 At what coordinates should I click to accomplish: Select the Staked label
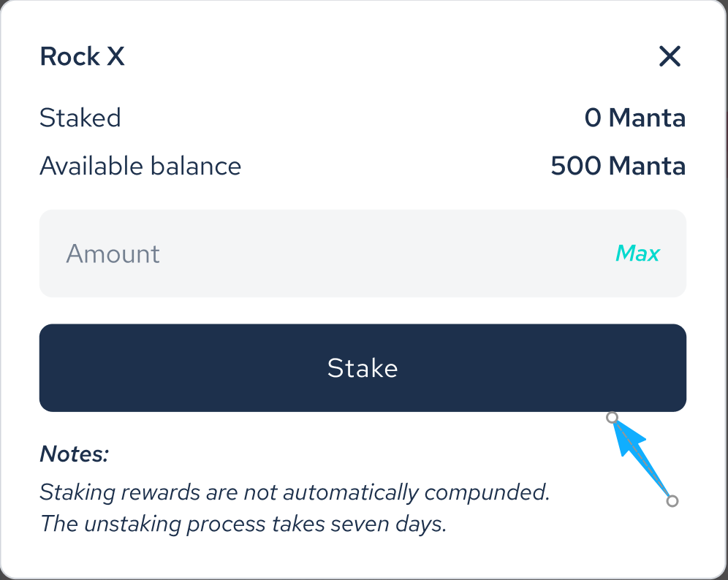coord(80,118)
